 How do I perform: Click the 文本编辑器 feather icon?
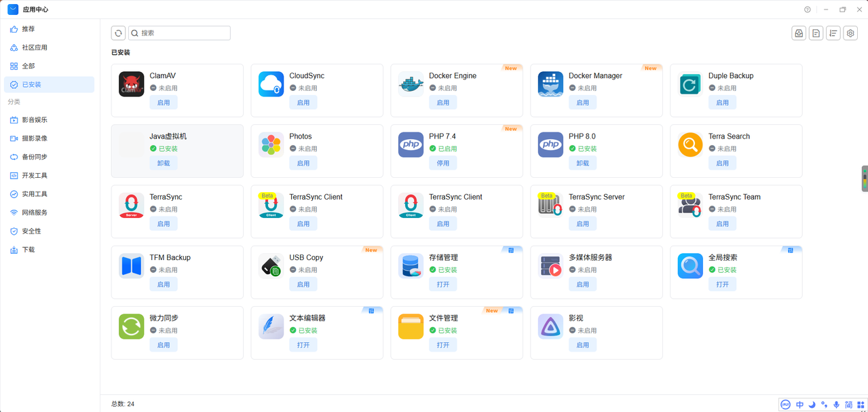pyautogui.click(x=271, y=326)
